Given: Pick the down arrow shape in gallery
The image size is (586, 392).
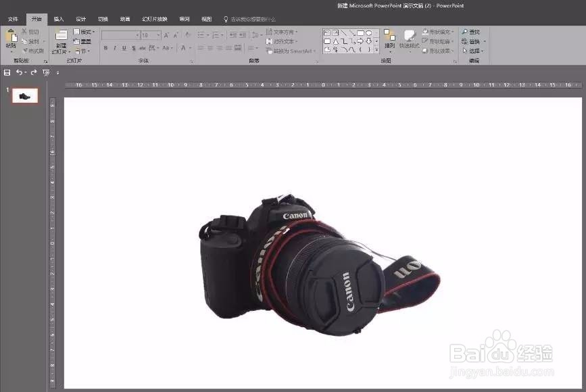Looking at the screenshot, I should tap(369, 41).
